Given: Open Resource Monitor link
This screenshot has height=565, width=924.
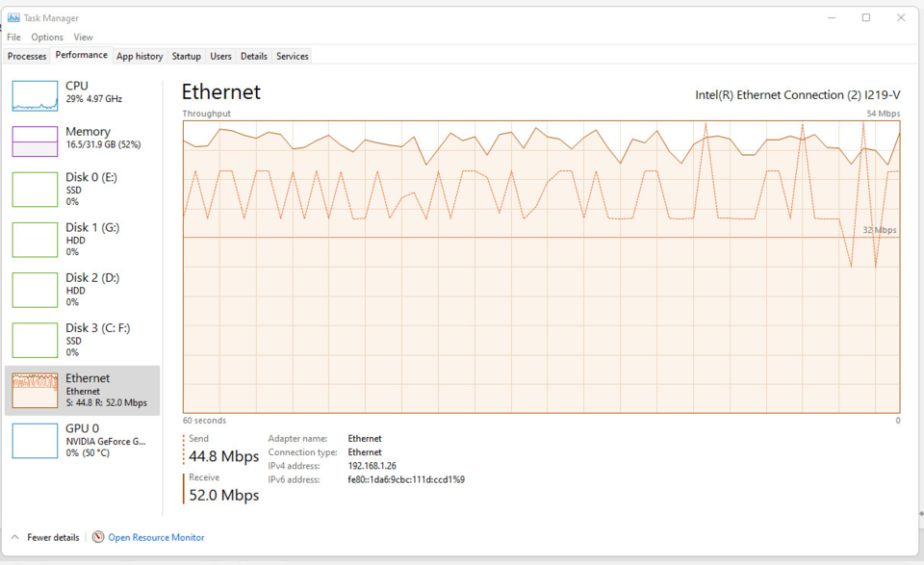Looking at the screenshot, I should (x=156, y=537).
